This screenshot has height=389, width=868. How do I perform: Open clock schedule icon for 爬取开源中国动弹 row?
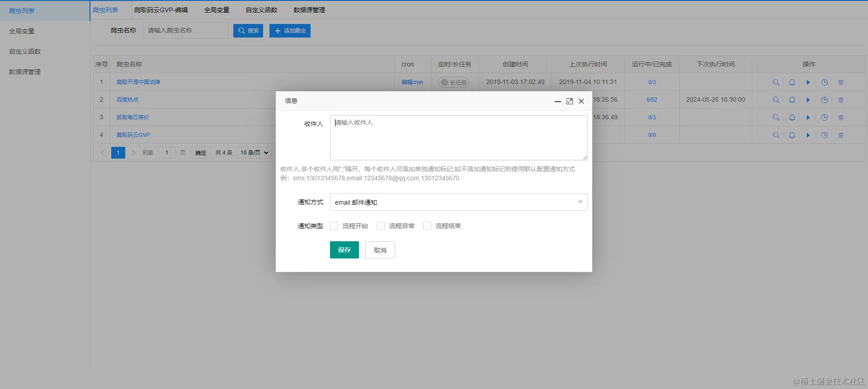825,82
